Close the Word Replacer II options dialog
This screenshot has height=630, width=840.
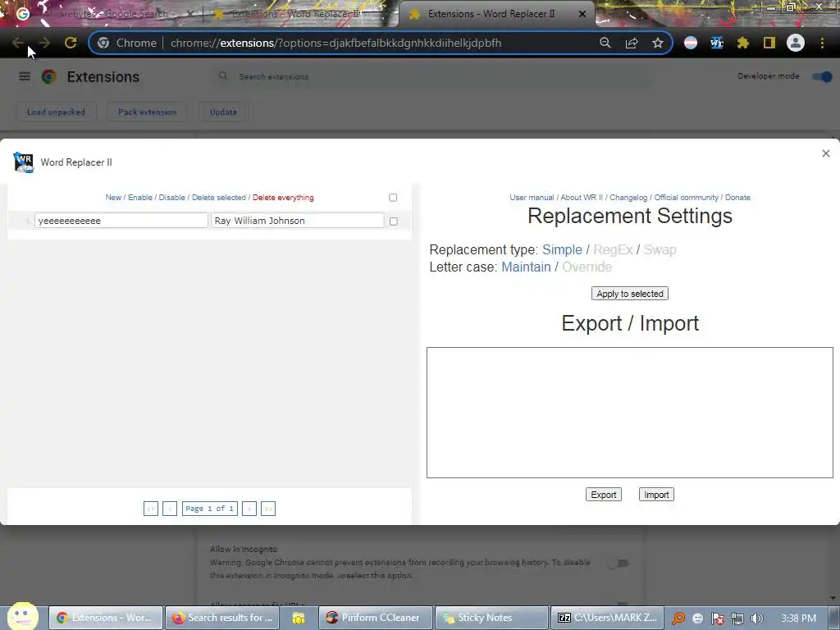click(825, 153)
